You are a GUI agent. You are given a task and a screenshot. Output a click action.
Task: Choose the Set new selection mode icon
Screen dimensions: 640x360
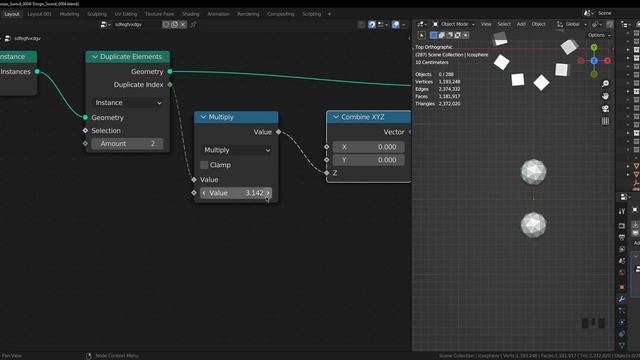tap(433, 36)
